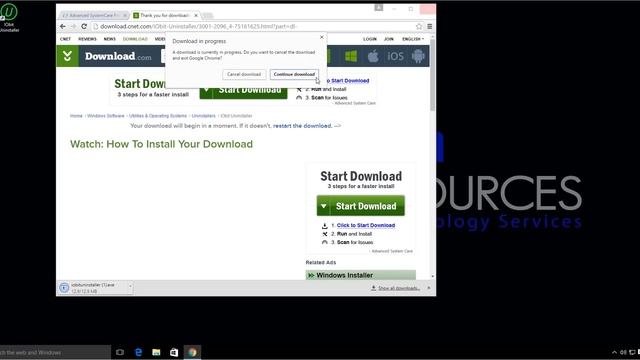Screen dimensions: 640x360
Task: Click the Chrome profile user icon
Action: coord(379,8)
